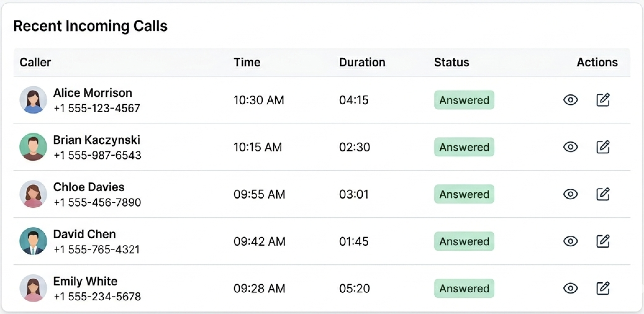This screenshot has height=314, width=644.
Task: Show details using David Chen's edit icon
Action: (x=604, y=241)
